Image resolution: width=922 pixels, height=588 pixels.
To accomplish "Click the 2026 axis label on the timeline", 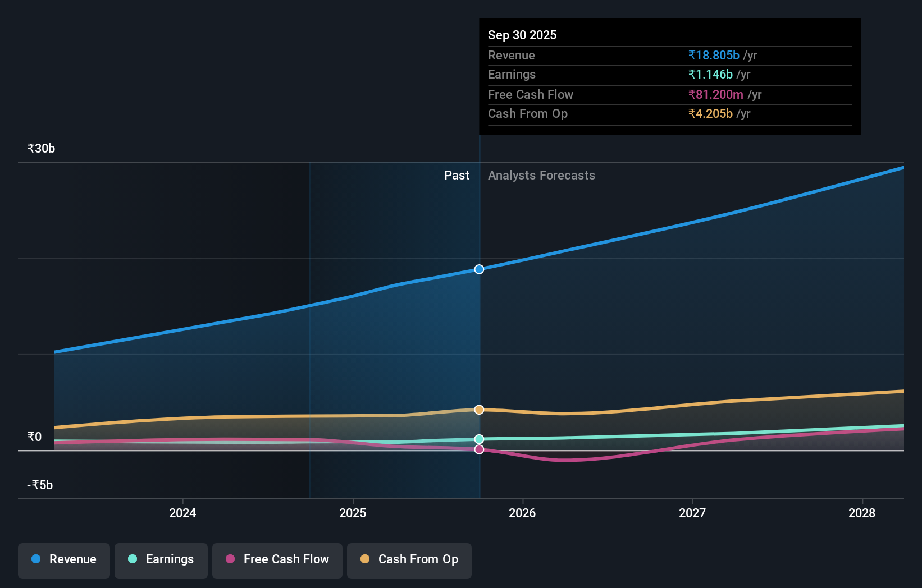I will coord(523,513).
